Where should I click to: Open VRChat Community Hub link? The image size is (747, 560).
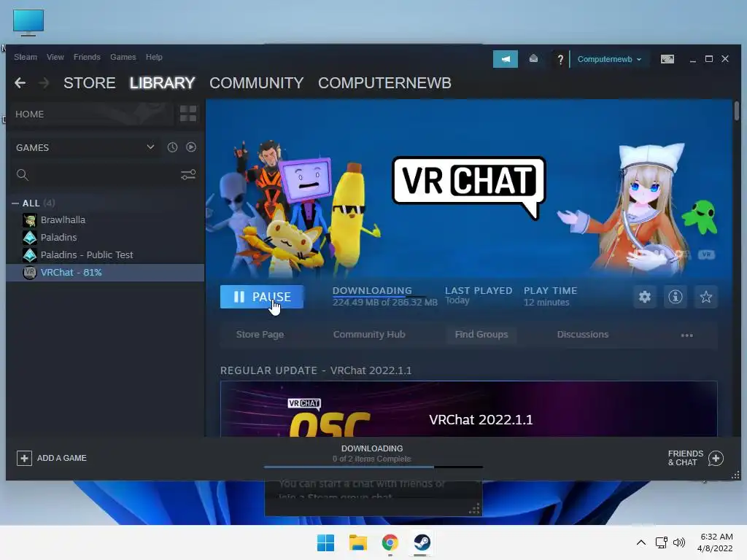coord(369,334)
